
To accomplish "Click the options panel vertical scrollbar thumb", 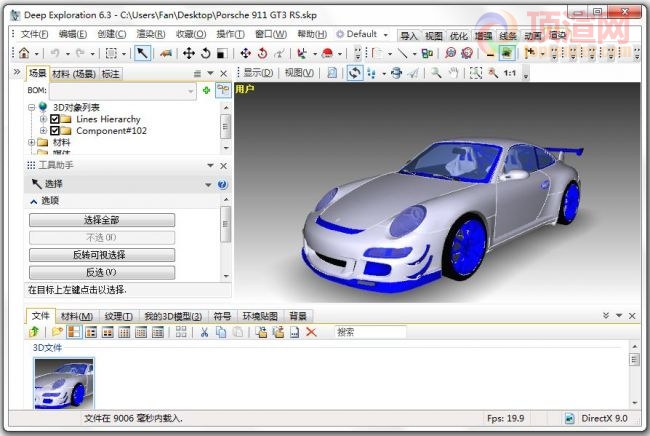I will click(x=226, y=224).
